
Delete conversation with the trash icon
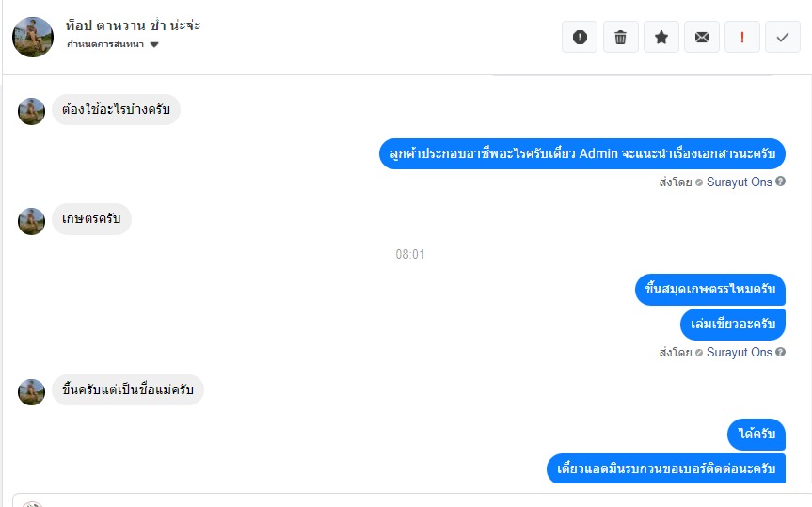tap(620, 37)
